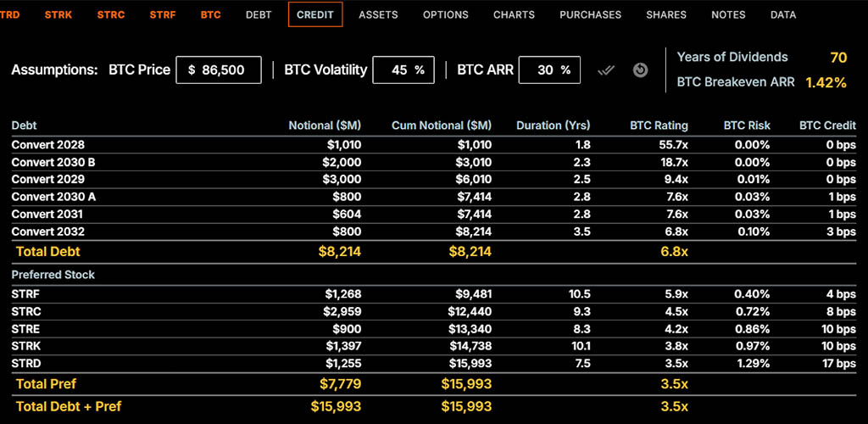
Task: Switch to the DEBT tab
Action: 259,14
